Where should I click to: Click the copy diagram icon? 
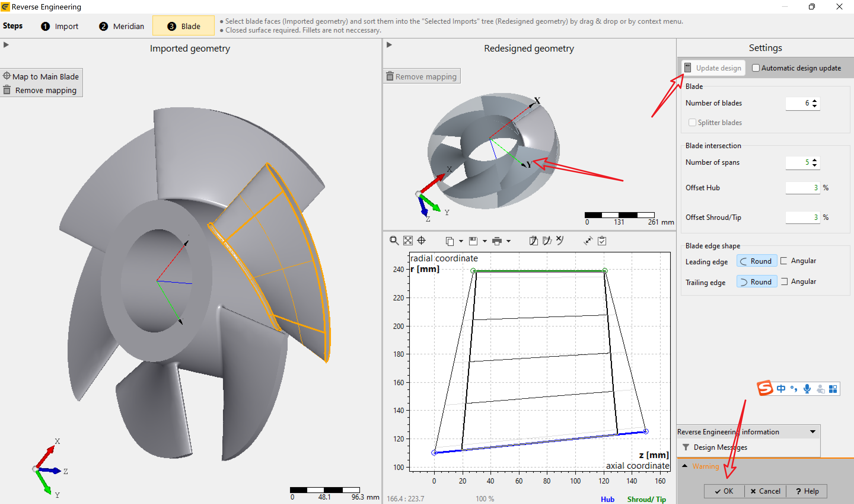pos(450,241)
